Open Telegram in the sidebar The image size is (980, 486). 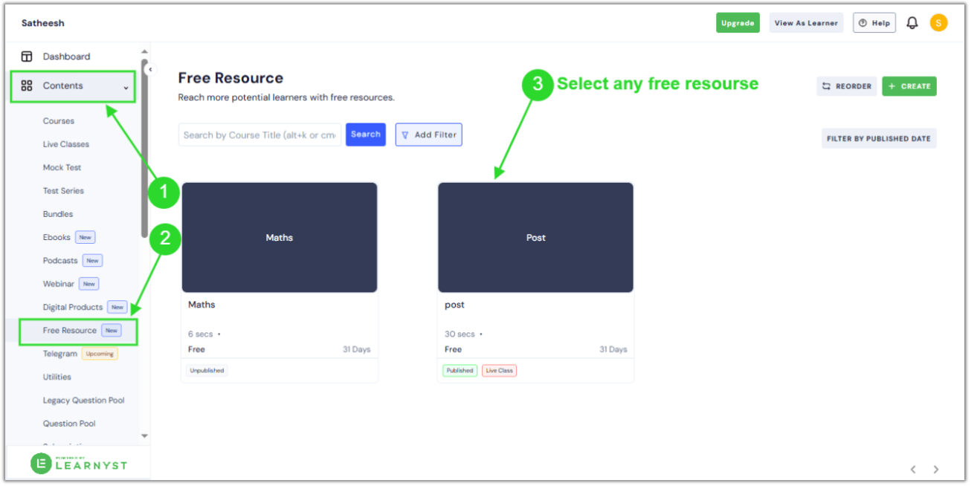point(60,354)
